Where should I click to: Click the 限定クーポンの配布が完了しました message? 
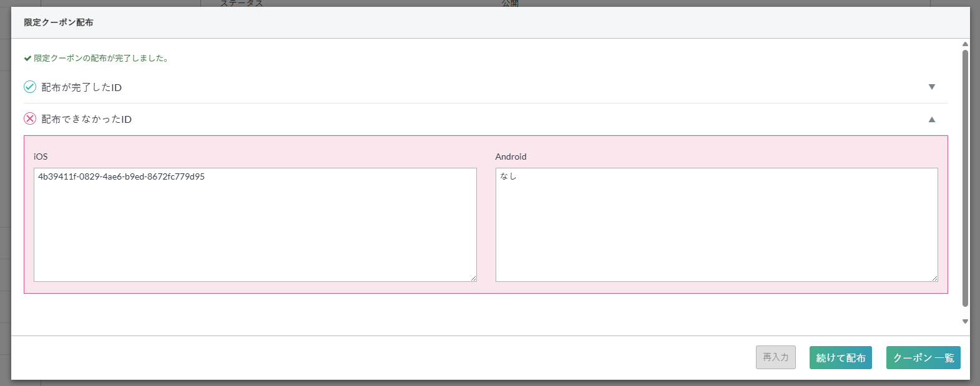click(100, 58)
